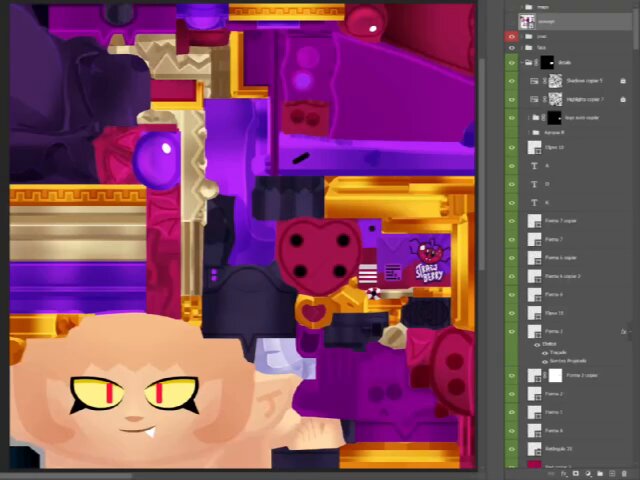The image size is (640, 480).
Task: Delete layer using the trash icon
Action: 624,473
